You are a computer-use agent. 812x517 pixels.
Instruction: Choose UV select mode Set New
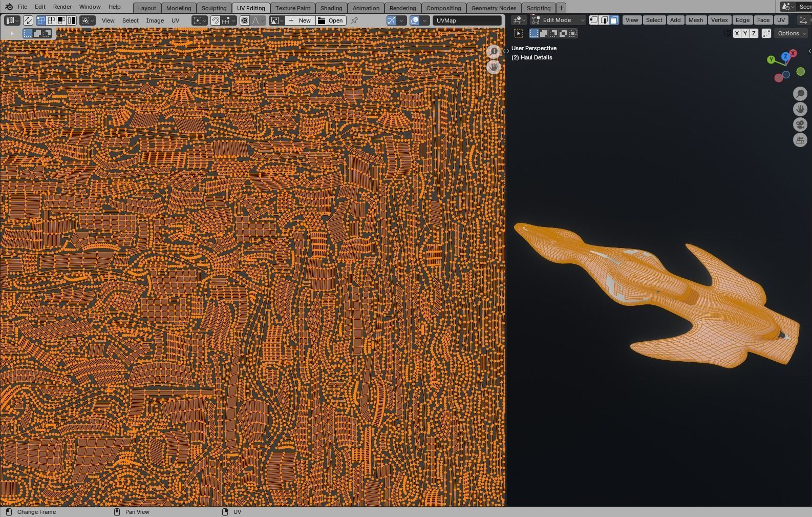coord(28,33)
